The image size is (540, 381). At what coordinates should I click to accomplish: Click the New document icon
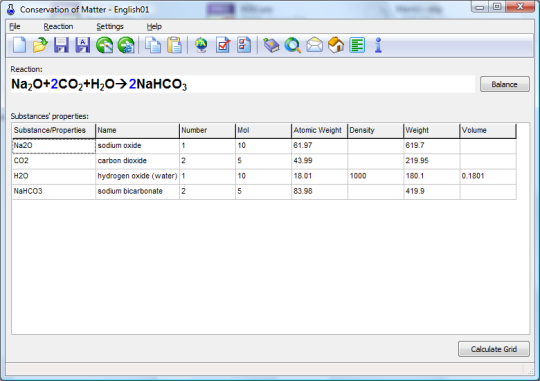(x=20, y=45)
